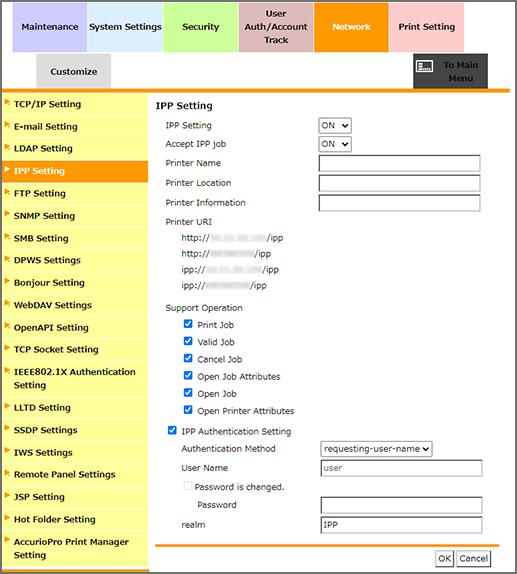This screenshot has height=574, width=517.
Task: Open SSDP Settings in sidebar
Action: (x=75, y=430)
